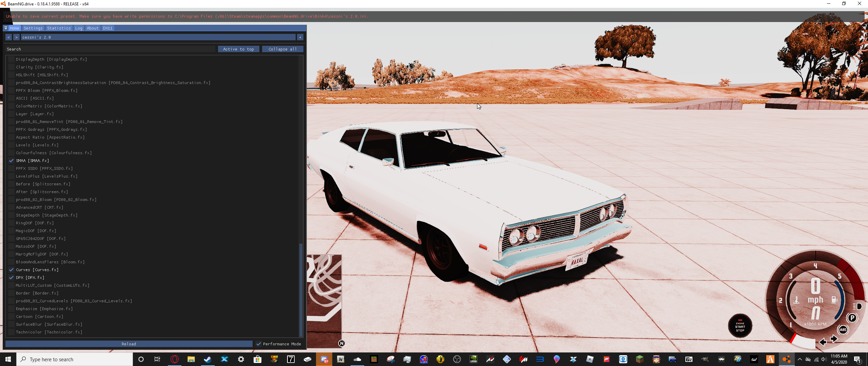Screen dimensions: 868x366
Task: Disable the SMAA effect checkbox
Action: coord(12,161)
